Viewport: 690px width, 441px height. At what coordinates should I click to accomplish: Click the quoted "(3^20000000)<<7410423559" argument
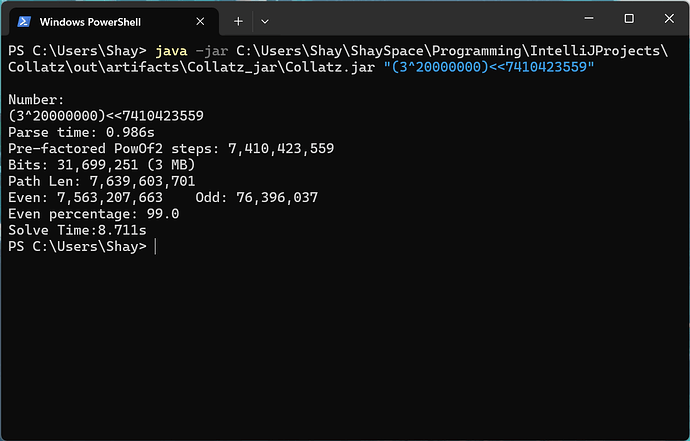click(489, 67)
